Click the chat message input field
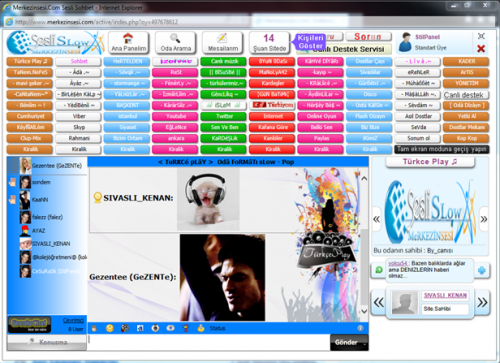 209,342
